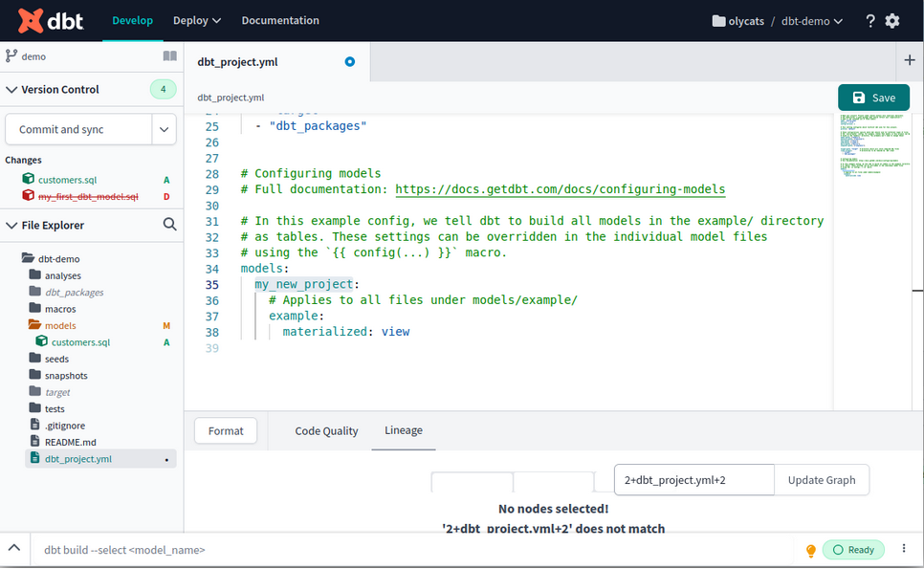Click the cube icon next to customers.sql in Changes

click(28, 179)
